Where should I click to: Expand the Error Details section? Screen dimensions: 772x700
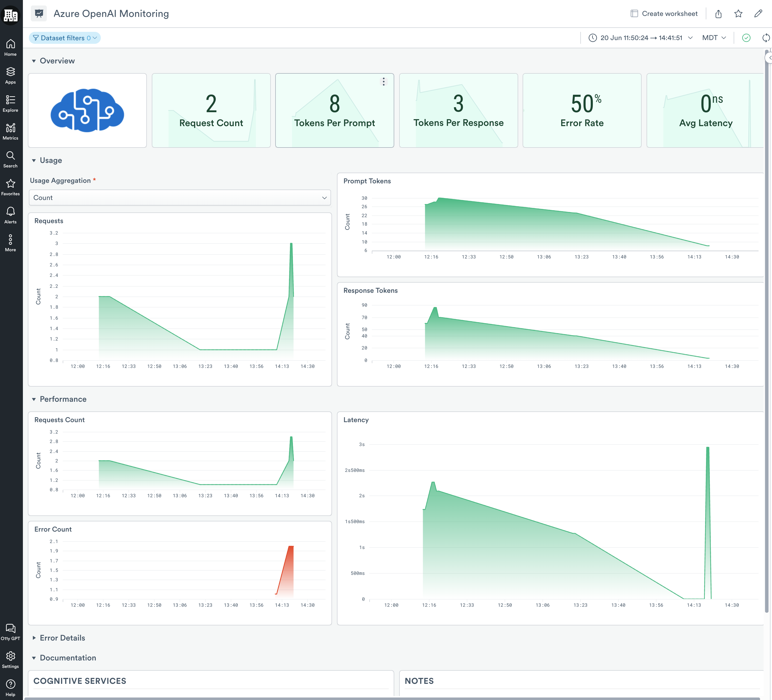tap(34, 638)
